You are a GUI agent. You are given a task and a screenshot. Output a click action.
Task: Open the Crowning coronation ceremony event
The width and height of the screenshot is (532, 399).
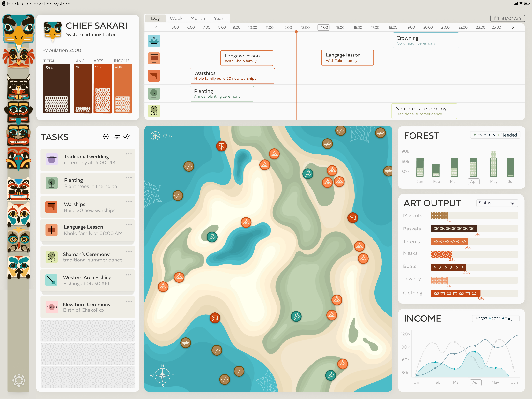click(x=426, y=41)
